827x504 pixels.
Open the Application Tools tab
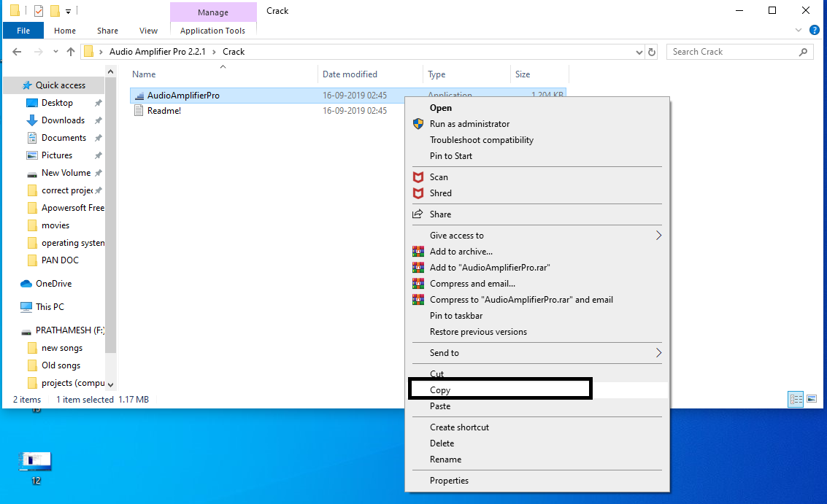pyautogui.click(x=212, y=31)
